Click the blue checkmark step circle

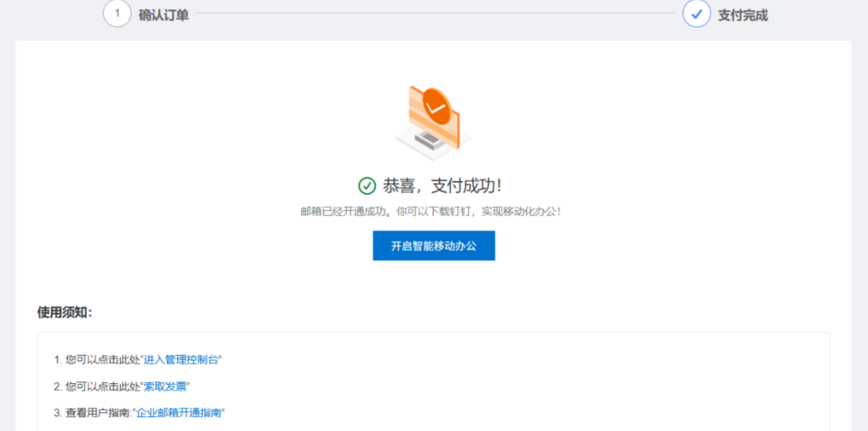[x=697, y=14]
